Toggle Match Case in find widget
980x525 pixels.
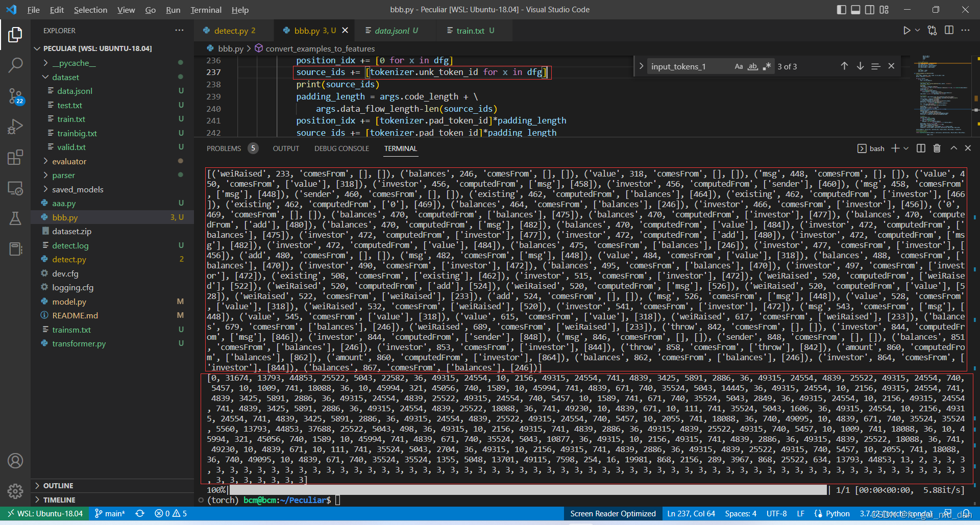(739, 66)
